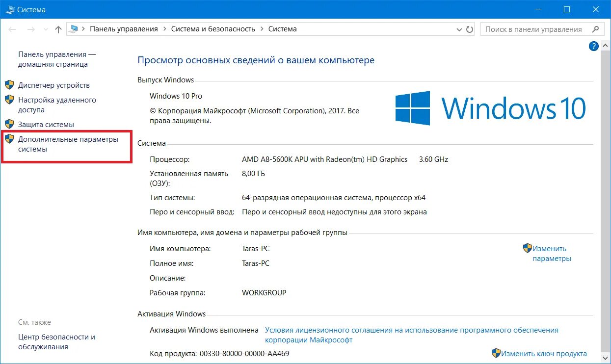Image resolution: width=611 pixels, height=364 pixels.
Task: Open 'Защита системы' link
Action: pos(46,125)
